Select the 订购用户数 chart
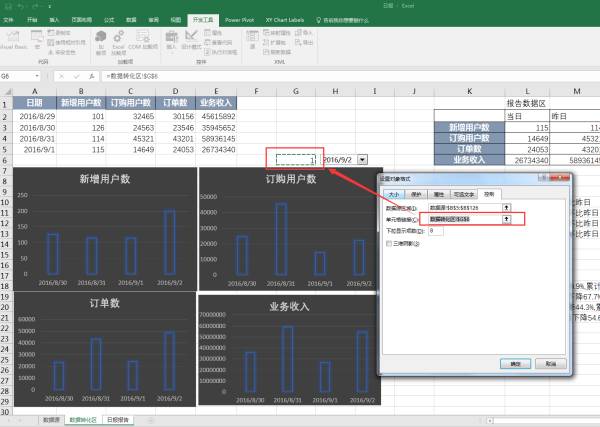Viewport: 600px width, 427px height. click(291, 229)
